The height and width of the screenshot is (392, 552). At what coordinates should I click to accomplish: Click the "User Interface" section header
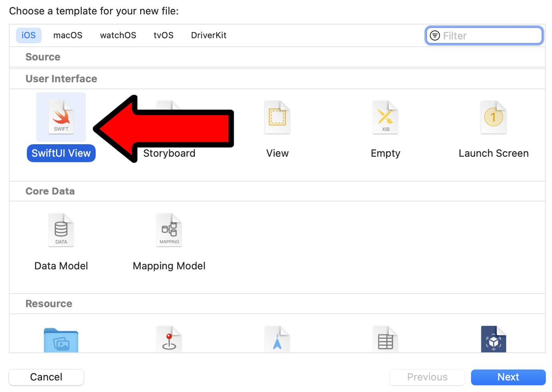(61, 79)
